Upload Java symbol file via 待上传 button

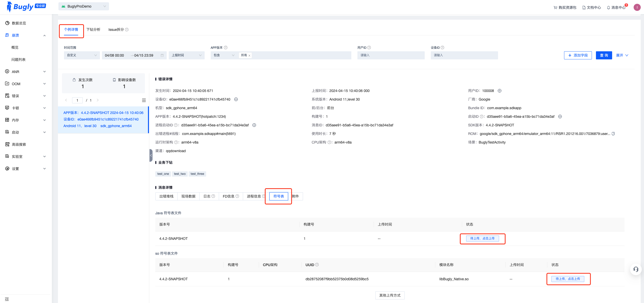(482, 239)
